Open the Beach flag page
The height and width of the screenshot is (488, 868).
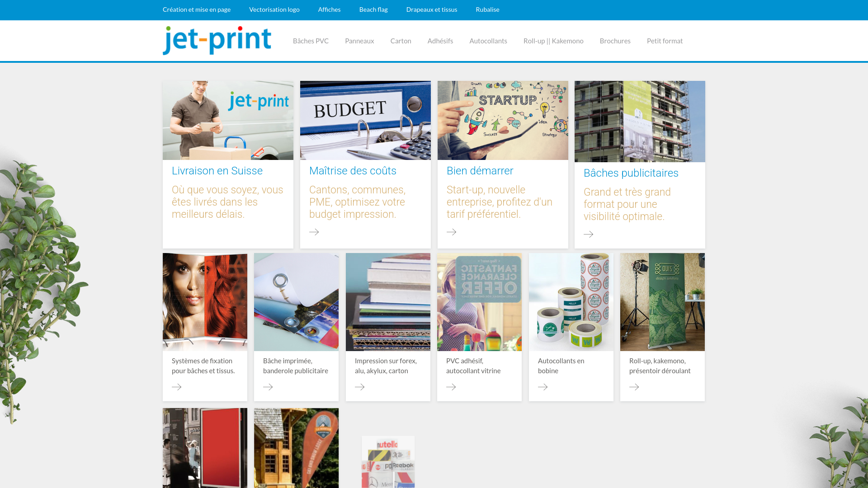coord(373,9)
